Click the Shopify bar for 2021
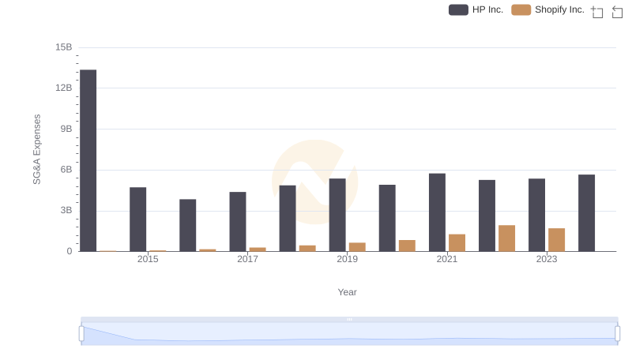Image resolution: width=632 pixels, height=364 pixels. pos(457,243)
